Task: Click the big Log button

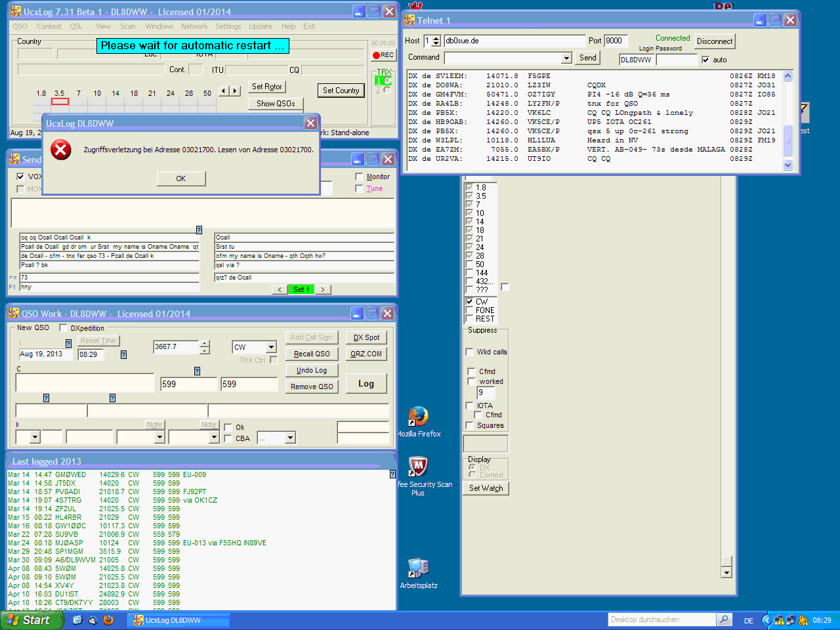Action: click(x=366, y=384)
